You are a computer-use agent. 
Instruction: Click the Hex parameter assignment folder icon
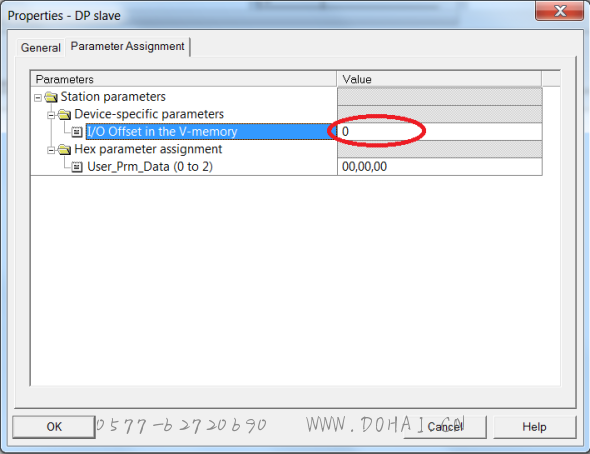[x=64, y=149]
